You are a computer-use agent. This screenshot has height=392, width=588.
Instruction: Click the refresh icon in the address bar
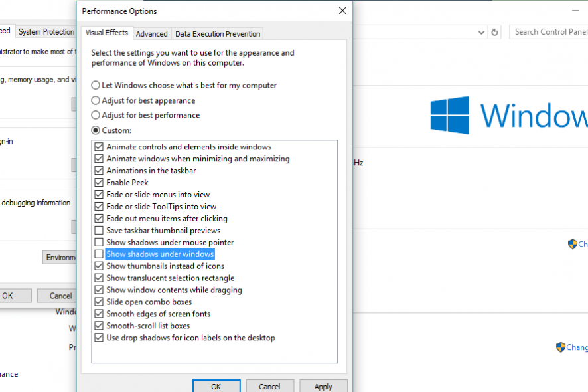click(494, 31)
